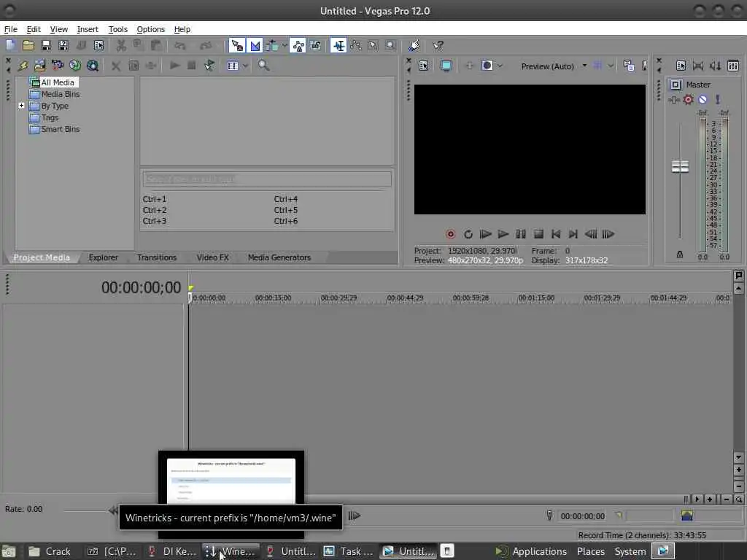This screenshot has width=747, height=560.
Task: Switch to the Explorer tab
Action: pos(103,257)
